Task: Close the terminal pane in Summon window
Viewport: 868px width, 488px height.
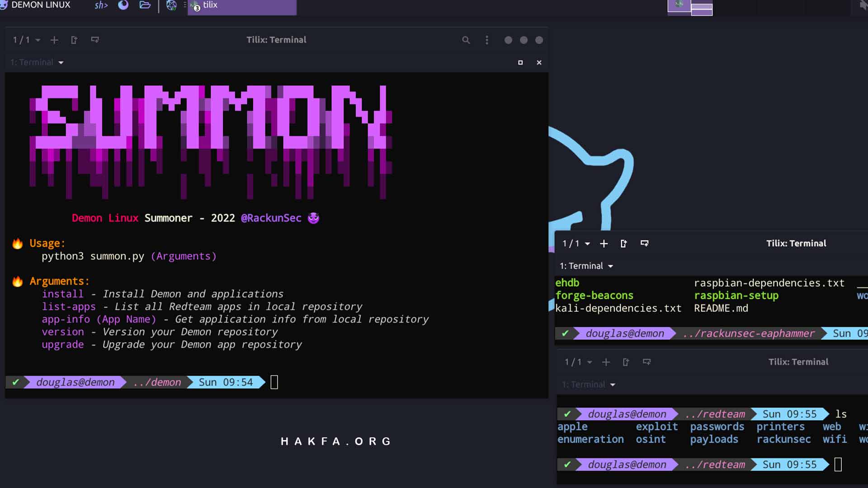Action: pyautogui.click(x=539, y=62)
